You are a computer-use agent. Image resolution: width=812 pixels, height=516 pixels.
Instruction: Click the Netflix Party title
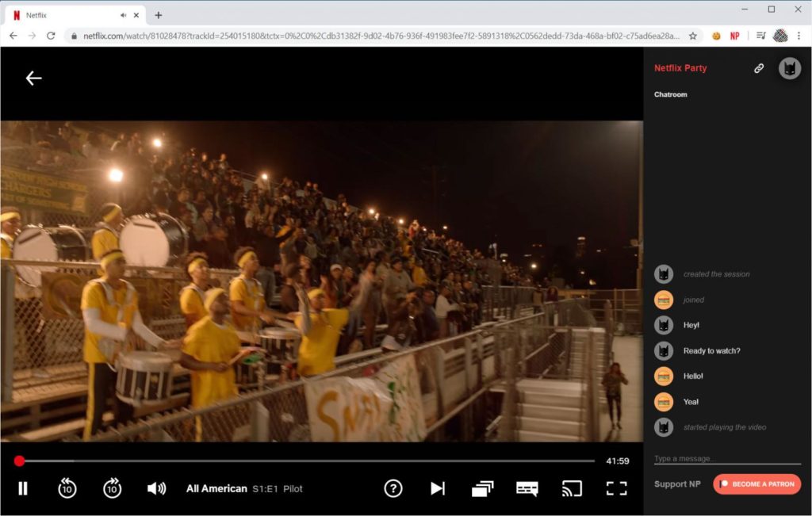pos(680,68)
